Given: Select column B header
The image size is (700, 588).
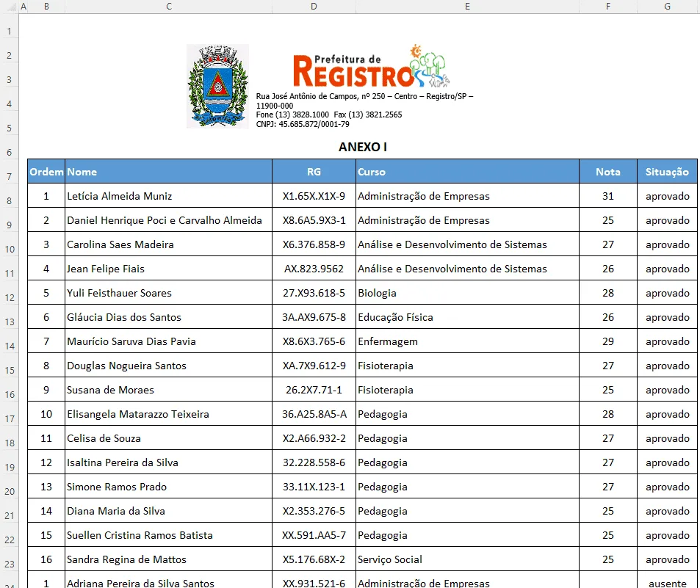Looking at the screenshot, I should [x=46, y=7].
